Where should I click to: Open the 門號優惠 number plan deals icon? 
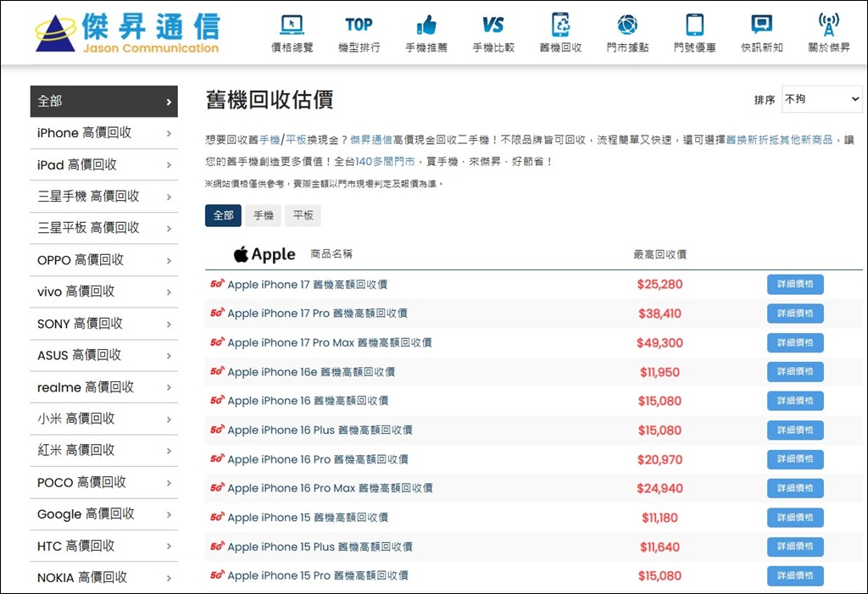[695, 32]
